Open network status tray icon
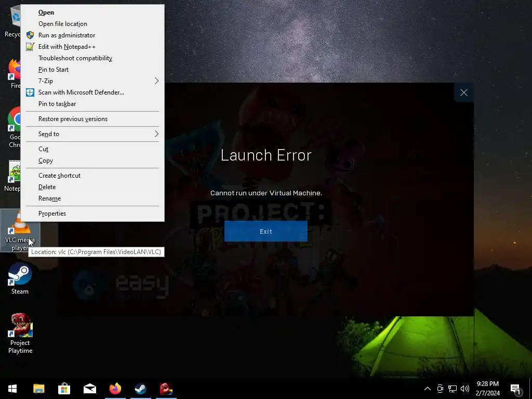The image size is (532, 399). pyautogui.click(x=453, y=389)
